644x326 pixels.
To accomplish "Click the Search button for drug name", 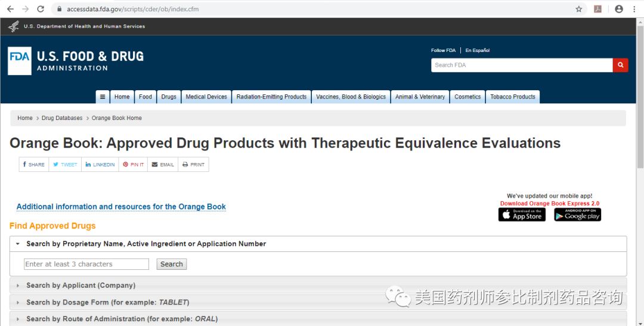I will click(172, 264).
